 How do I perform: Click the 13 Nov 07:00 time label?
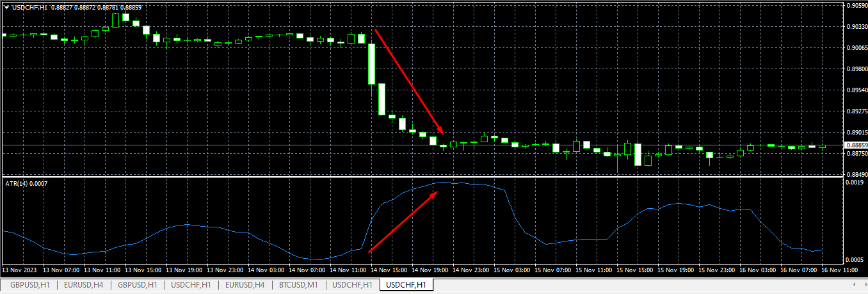click(63, 270)
